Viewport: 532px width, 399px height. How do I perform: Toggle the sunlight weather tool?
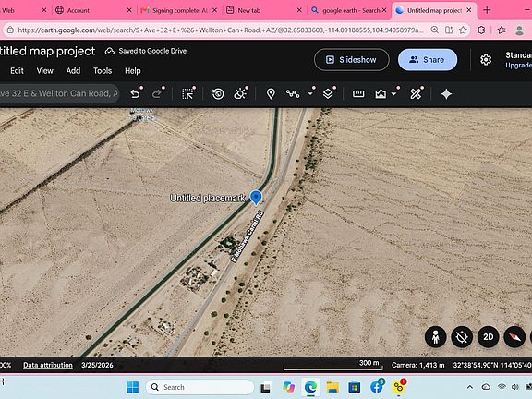click(x=240, y=93)
